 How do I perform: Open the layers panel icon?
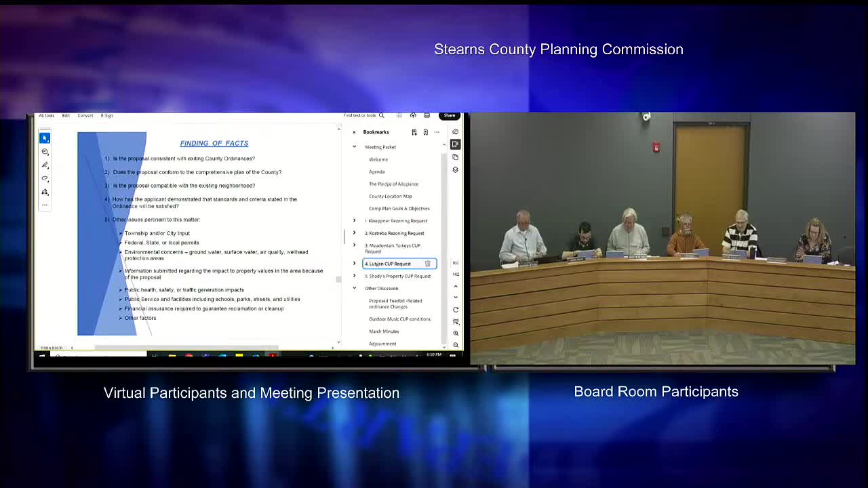point(456,170)
